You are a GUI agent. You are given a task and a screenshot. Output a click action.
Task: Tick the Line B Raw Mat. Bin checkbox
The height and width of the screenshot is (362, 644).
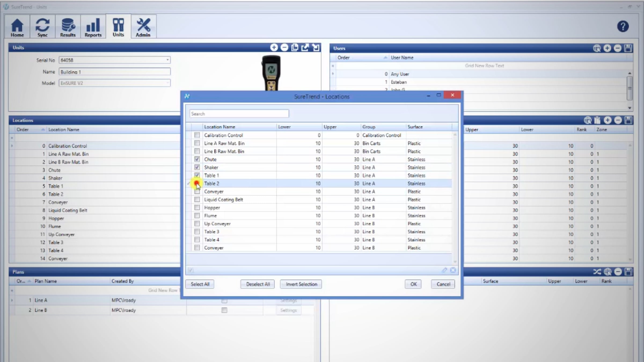[x=197, y=151]
